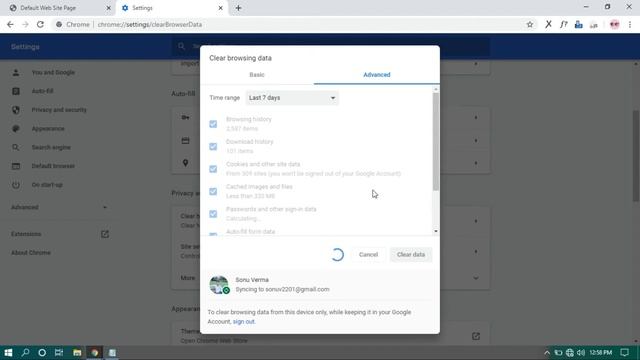Open Task View on taskbar
This screenshot has height=360, width=640.
click(x=59, y=353)
